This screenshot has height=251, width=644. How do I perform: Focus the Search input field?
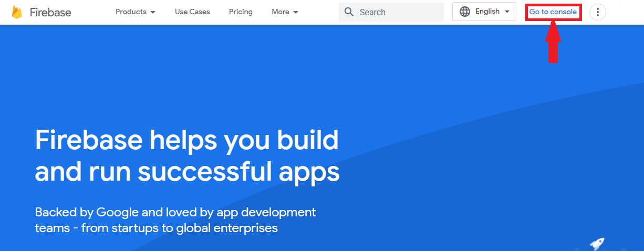pos(391,12)
